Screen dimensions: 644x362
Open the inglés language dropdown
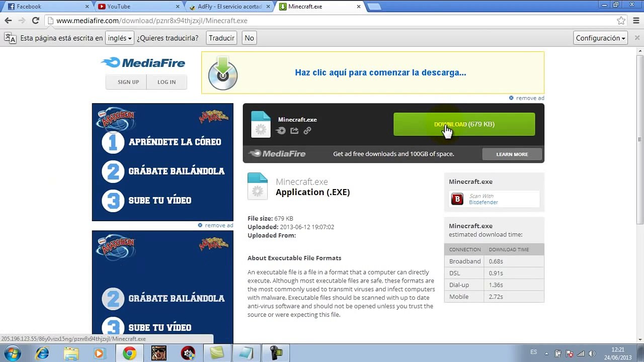[119, 38]
